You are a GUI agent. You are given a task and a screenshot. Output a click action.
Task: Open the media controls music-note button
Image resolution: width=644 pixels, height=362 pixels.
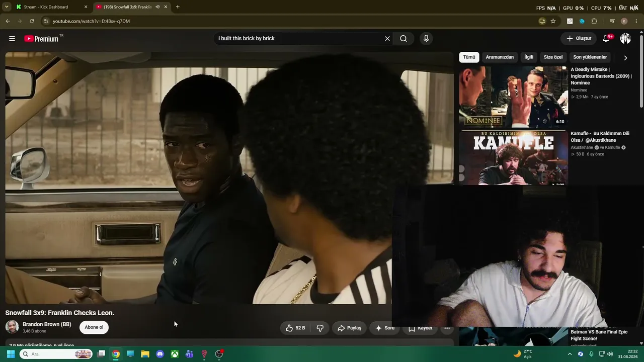coord(612,21)
